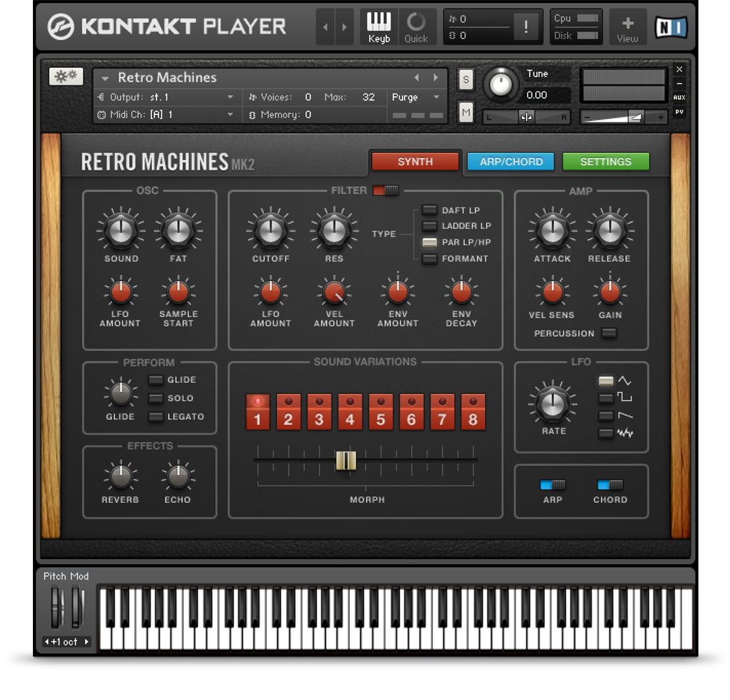Select next instrument preset arrow
This screenshot has width=730, height=700.
[x=436, y=78]
